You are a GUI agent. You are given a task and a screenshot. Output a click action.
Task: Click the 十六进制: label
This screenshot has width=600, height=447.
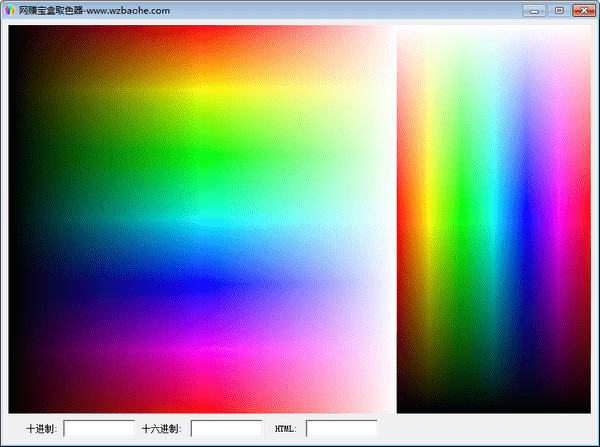click(x=161, y=429)
